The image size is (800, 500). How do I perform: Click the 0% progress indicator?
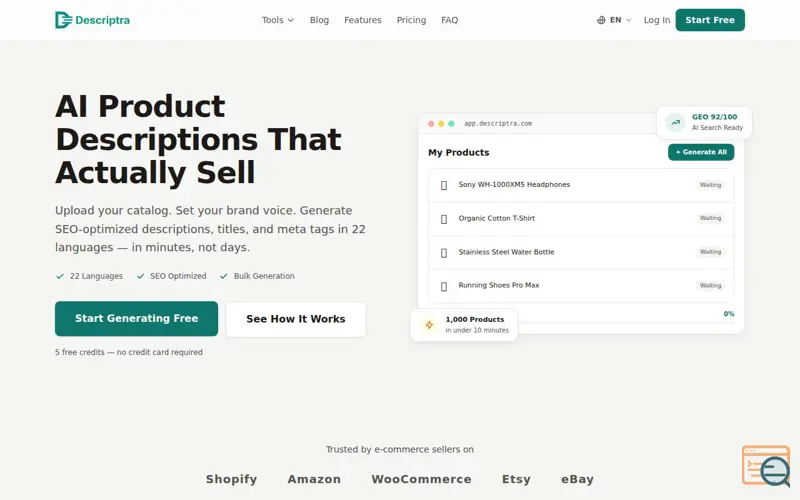[729, 314]
